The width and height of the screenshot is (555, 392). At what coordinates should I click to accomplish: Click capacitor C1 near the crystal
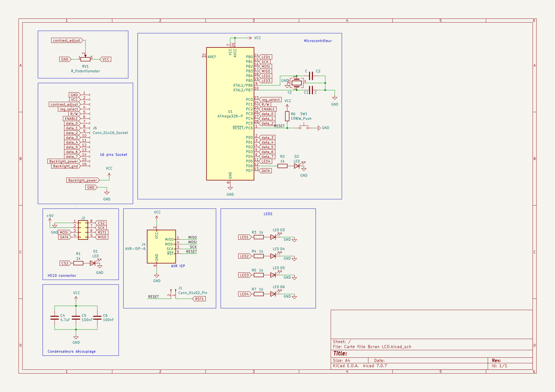pyautogui.click(x=311, y=90)
